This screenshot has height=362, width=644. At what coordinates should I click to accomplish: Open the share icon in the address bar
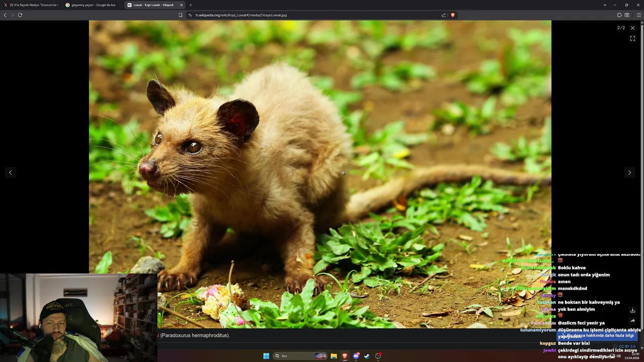pos(444,15)
